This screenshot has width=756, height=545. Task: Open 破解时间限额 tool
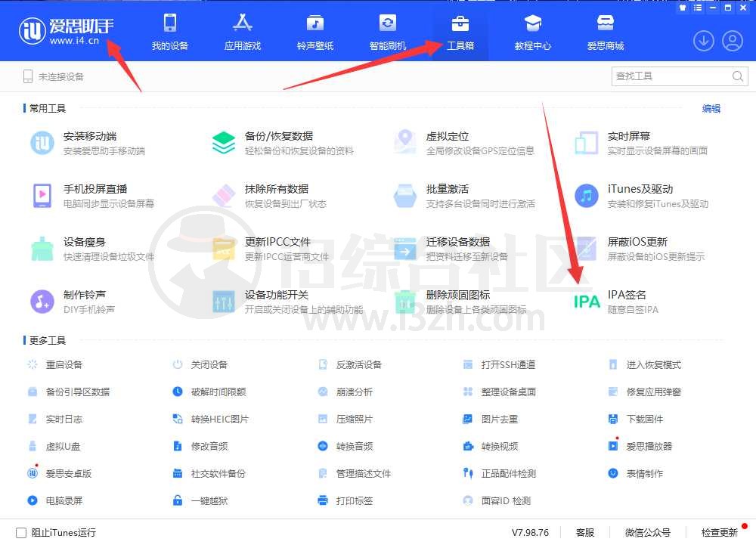209,392
